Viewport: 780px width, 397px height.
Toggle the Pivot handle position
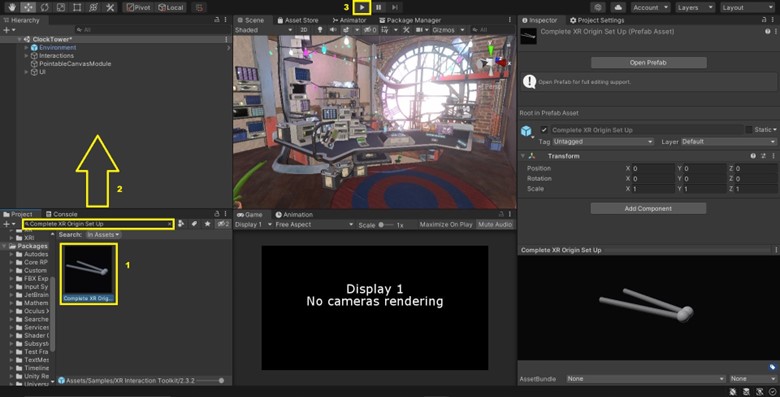pyautogui.click(x=138, y=7)
